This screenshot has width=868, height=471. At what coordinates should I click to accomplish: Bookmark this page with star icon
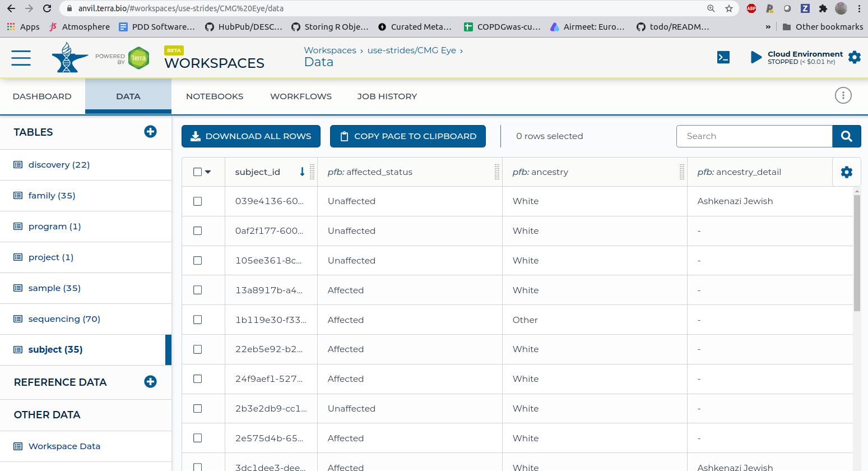pyautogui.click(x=729, y=8)
